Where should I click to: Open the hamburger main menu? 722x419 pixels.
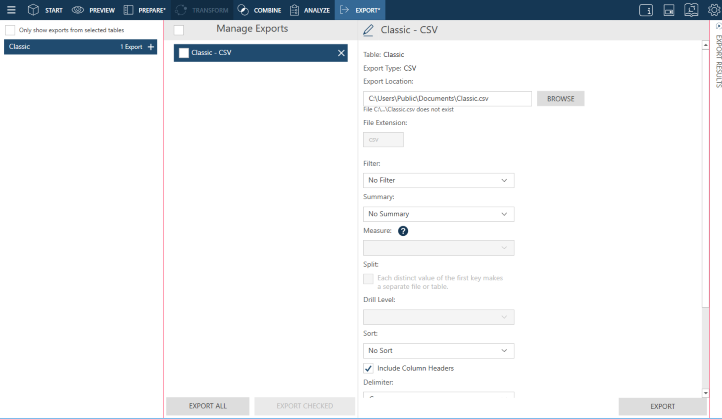pyautogui.click(x=12, y=10)
